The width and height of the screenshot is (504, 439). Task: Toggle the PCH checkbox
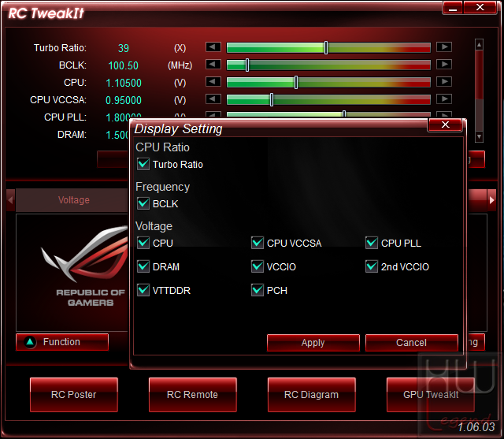pos(258,290)
